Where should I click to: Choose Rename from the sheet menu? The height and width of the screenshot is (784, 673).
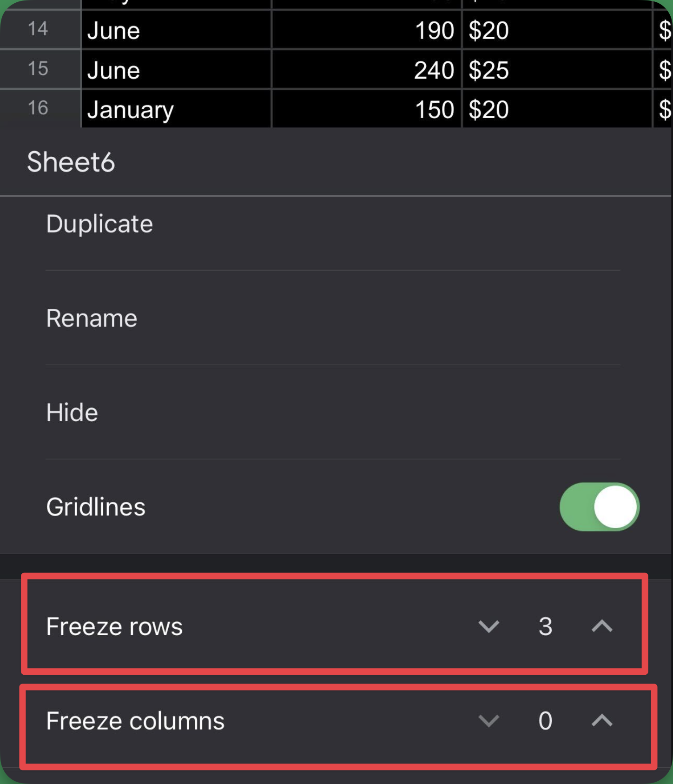92,319
